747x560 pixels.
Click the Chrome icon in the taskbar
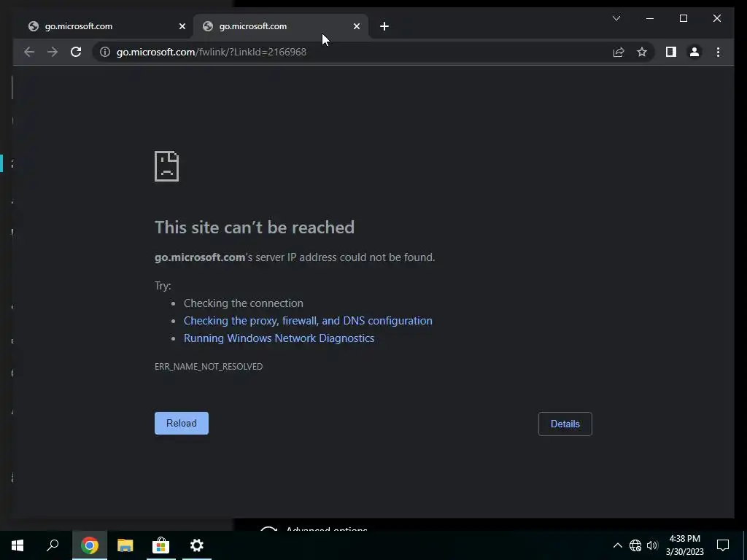click(89, 545)
